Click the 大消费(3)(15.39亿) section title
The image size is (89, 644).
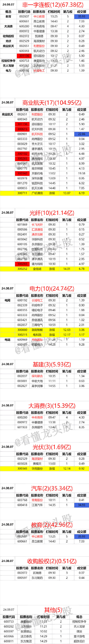coord(52,405)
